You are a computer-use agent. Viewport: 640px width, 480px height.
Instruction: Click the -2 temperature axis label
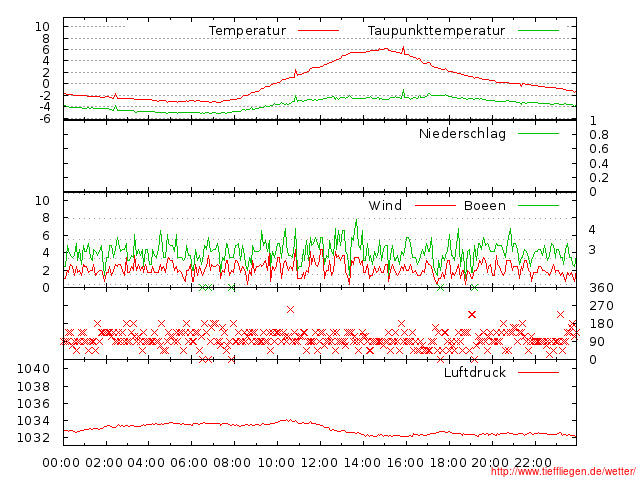[44, 96]
